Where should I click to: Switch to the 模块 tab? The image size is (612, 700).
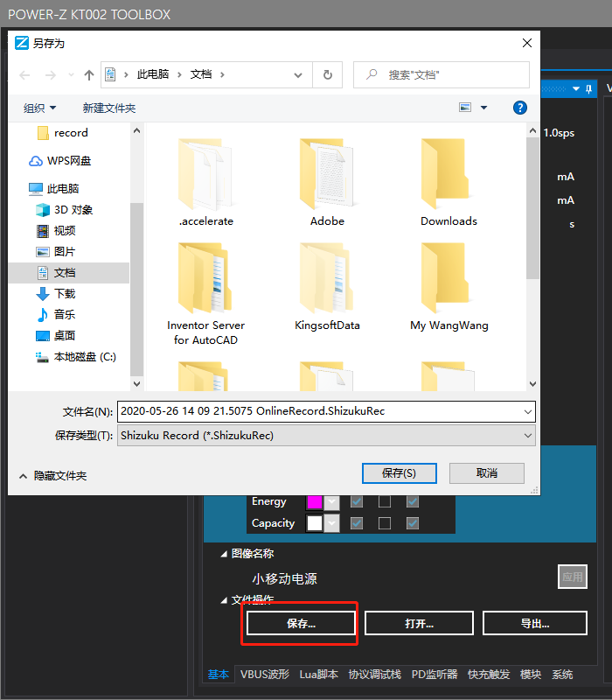tap(531, 674)
